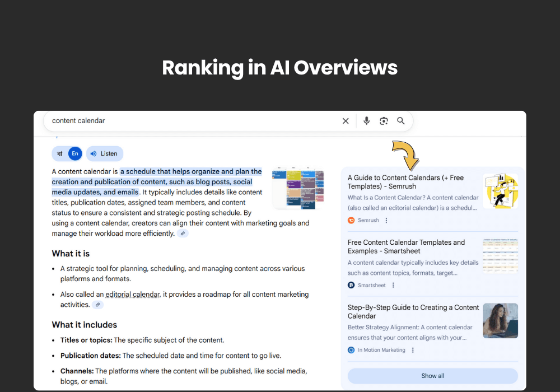This screenshot has width=560, height=392.
Task: Clear the search box with the X icon
Action: 346,121
